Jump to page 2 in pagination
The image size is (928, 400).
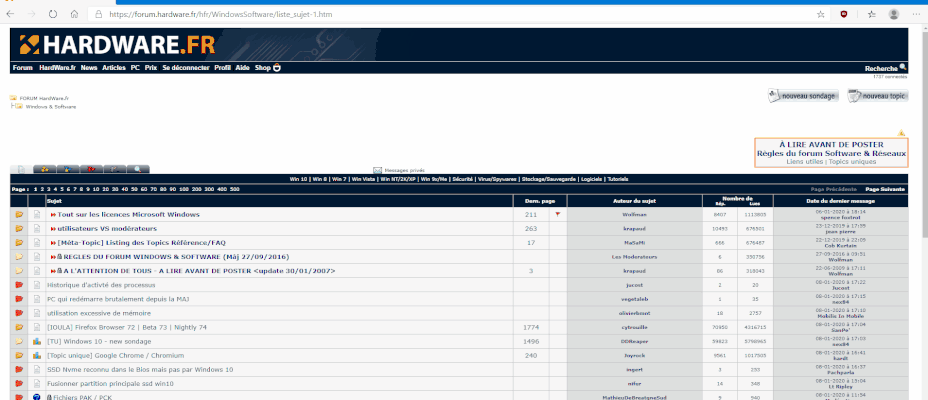coord(42,189)
